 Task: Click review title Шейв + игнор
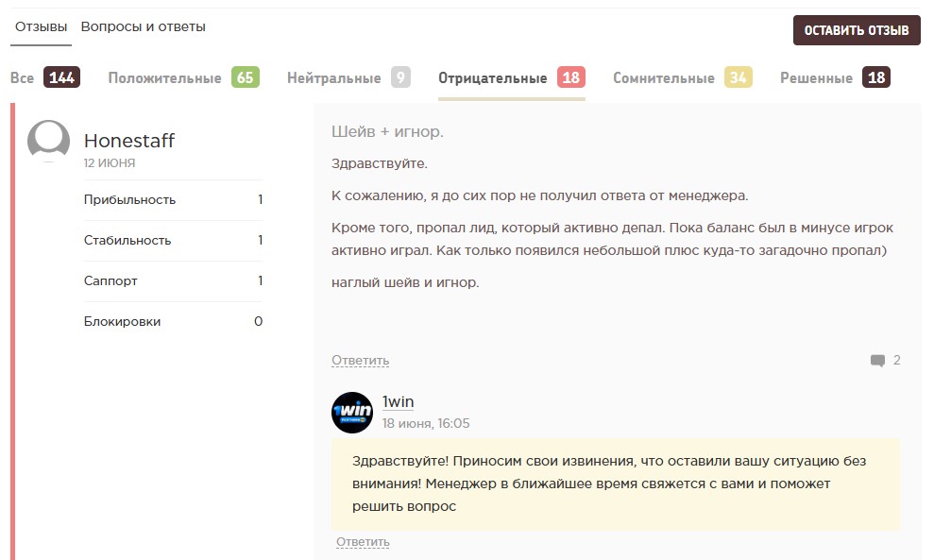coord(387,131)
